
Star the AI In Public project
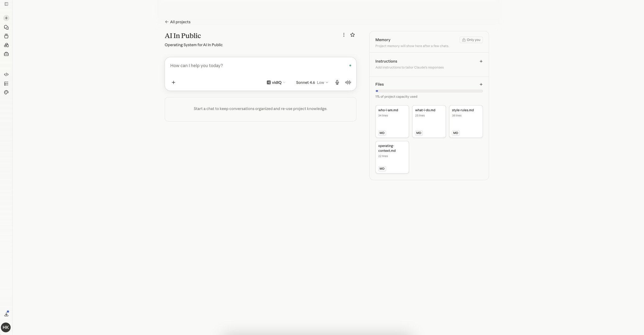(353, 35)
